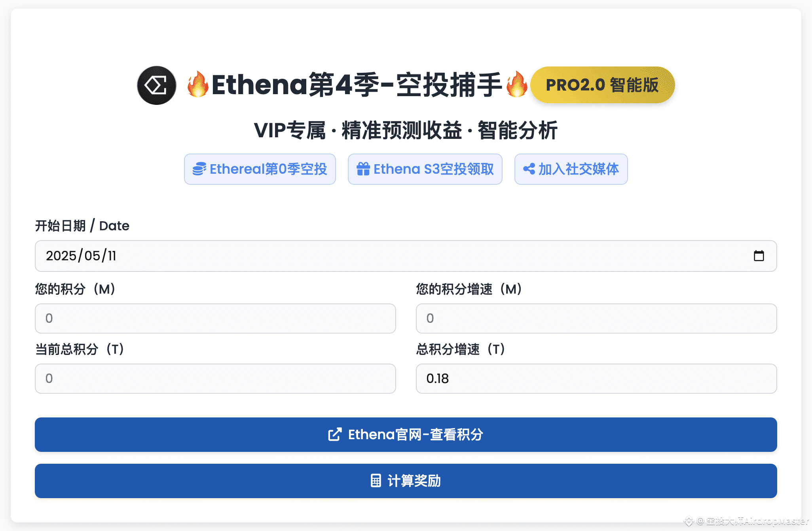Screen dimensions: 812x531
Task: Focus the 总积分增速 (T) field showing 0.18
Action: (x=596, y=379)
